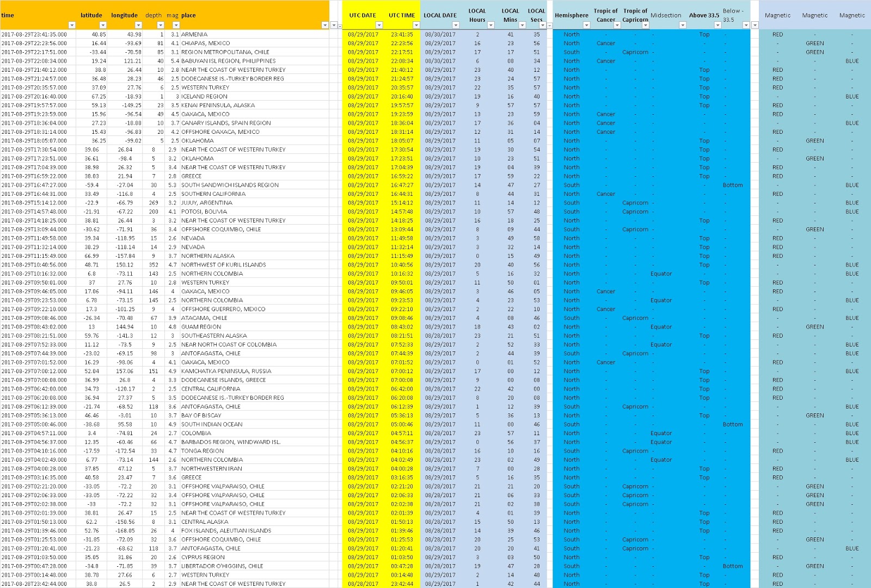The image size is (871, 588).
Task: Click the POTOSI, BOLIVIA cell
Action: click(x=254, y=212)
